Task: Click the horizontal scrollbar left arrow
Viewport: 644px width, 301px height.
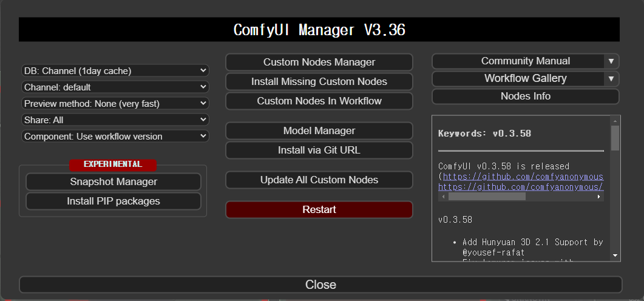Action: [442, 197]
